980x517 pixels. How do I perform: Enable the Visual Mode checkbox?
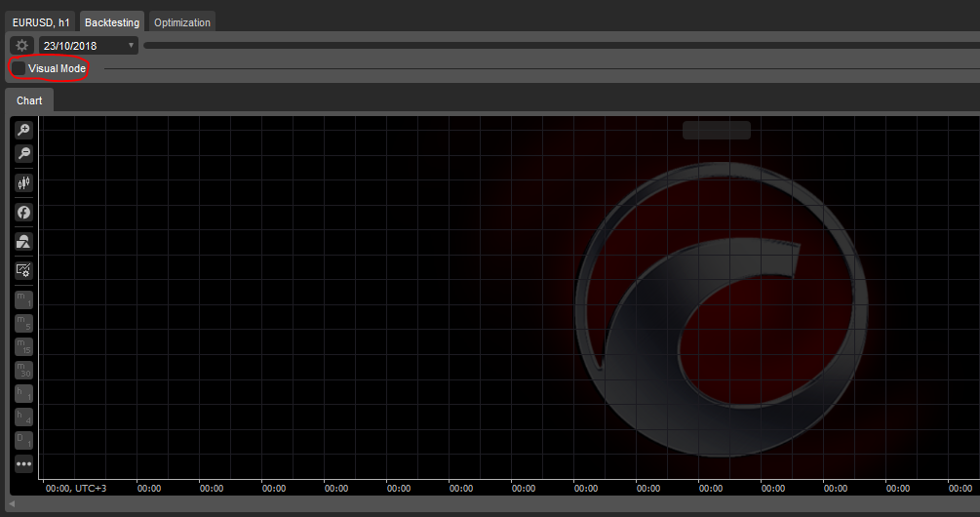[x=19, y=68]
